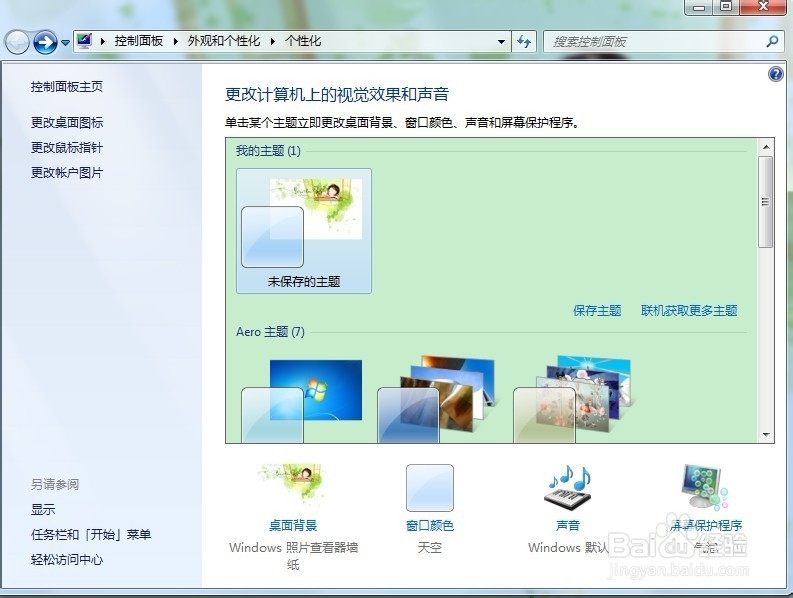
Task: Open 控制面板主页 link
Action: [67, 87]
